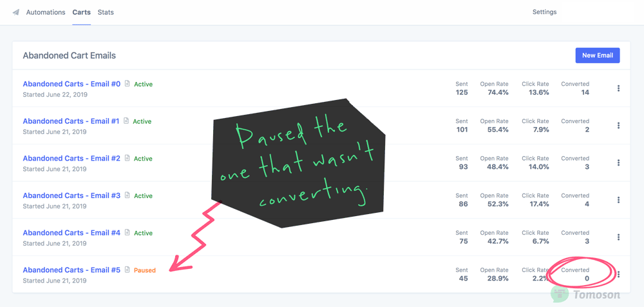Open the kebab menu on Email #2 row
644x307 pixels.
coord(618,163)
